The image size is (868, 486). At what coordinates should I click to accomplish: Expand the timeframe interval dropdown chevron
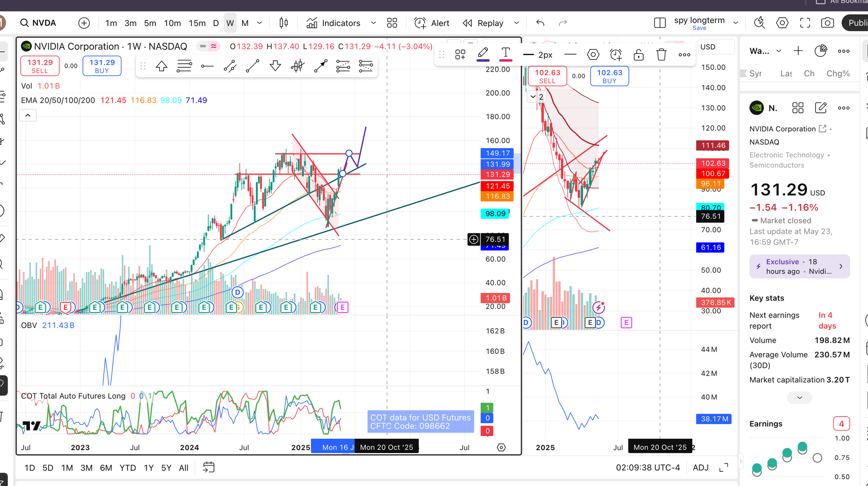260,23
